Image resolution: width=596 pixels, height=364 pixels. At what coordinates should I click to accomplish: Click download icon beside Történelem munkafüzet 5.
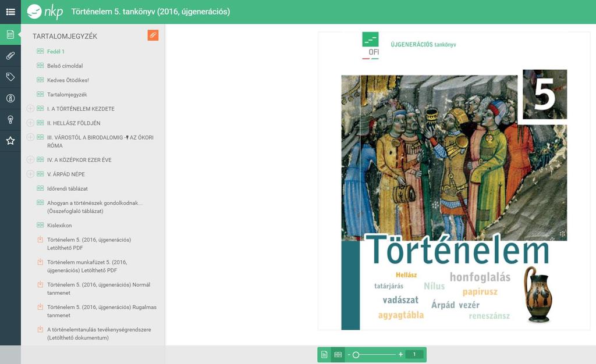40,262
